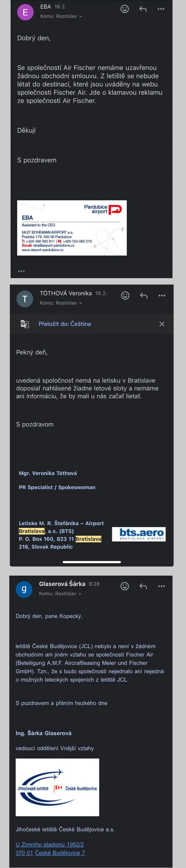Expand recipients under EBA sender name
The image size is (186, 868).
(x=61, y=16)
